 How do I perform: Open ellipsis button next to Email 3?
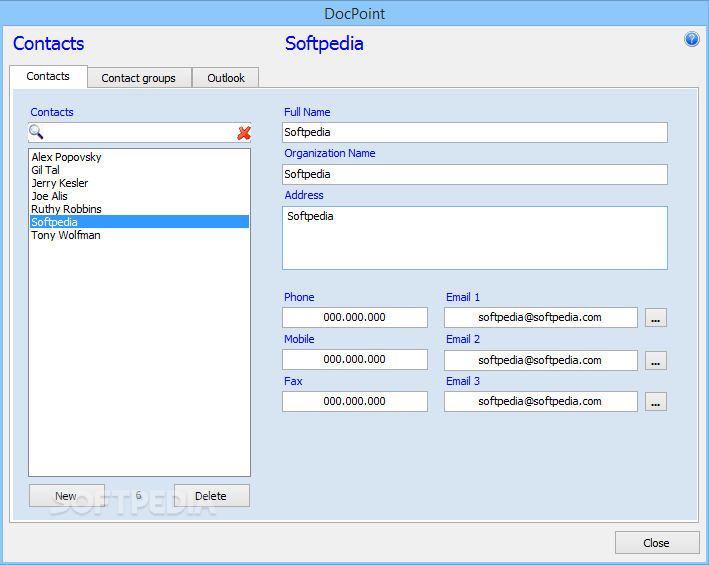656,402
